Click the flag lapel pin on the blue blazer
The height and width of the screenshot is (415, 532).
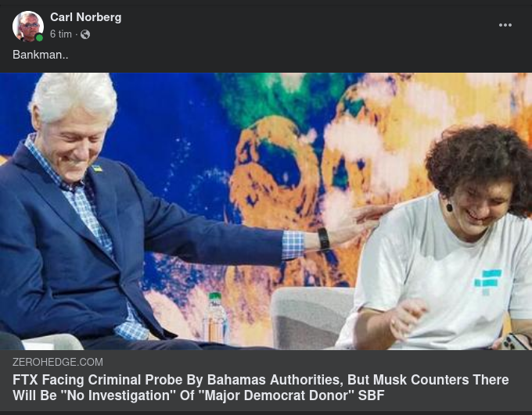(97, 169)
